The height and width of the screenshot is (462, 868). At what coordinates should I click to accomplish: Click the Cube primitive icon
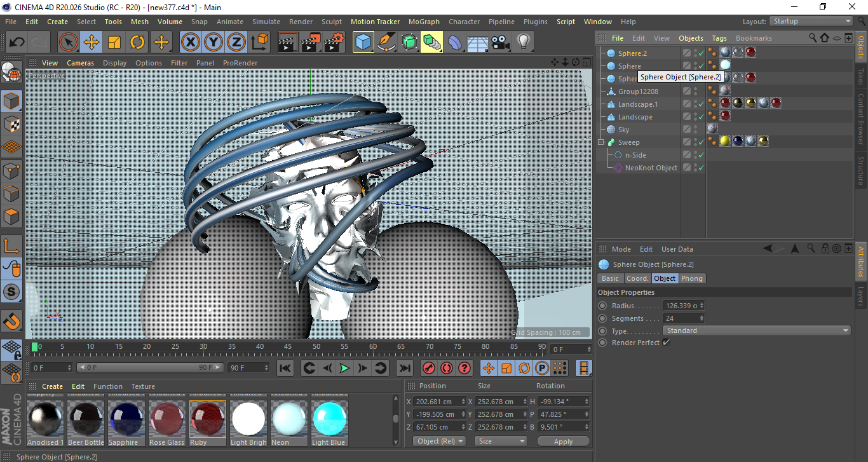coord(363,43)
